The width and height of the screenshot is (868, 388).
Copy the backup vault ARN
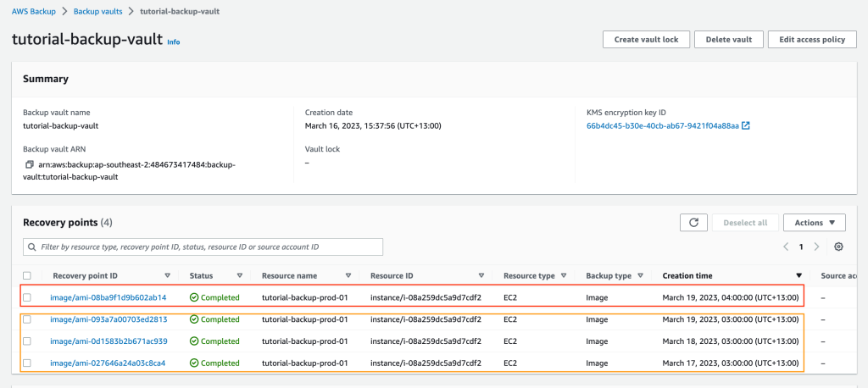(29, 164)
